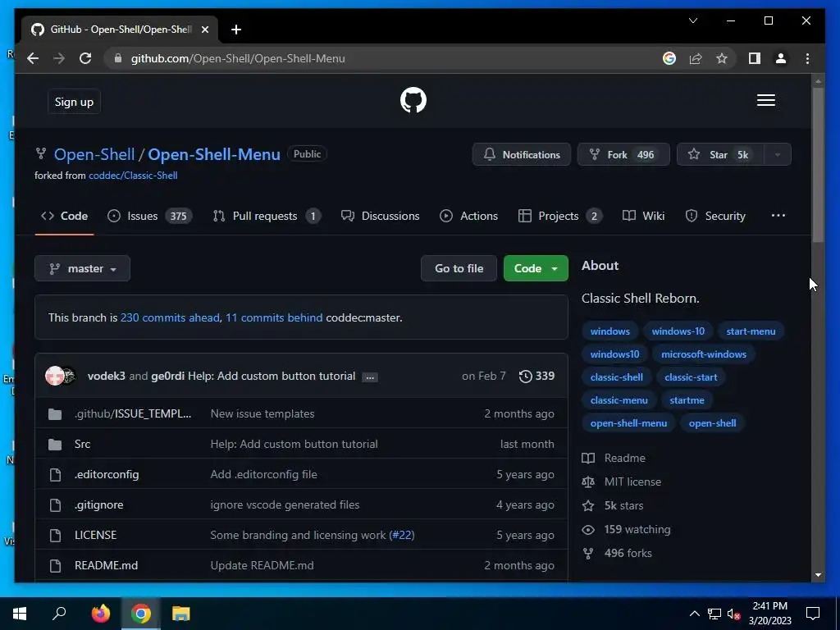Bookmark this page with star icon
This screenshot has width=840, height=630.
point(722,58)
